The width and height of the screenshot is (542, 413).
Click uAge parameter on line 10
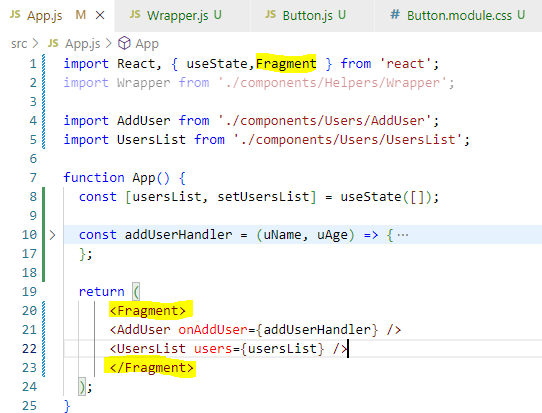click(333, 235)
